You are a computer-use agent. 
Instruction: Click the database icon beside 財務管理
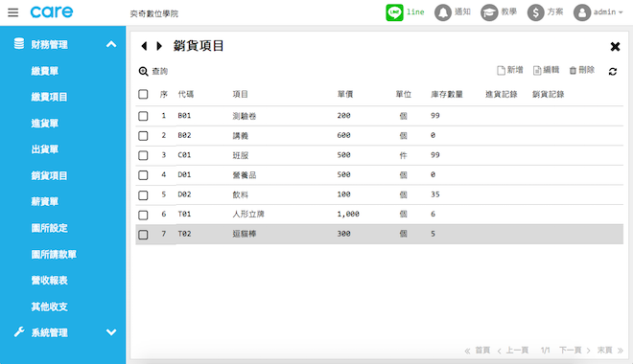[19, 43]
